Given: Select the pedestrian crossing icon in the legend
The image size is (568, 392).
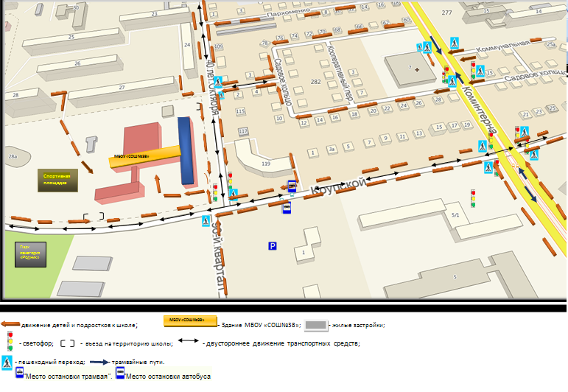Looking at the screenshot, I should 7,363.
